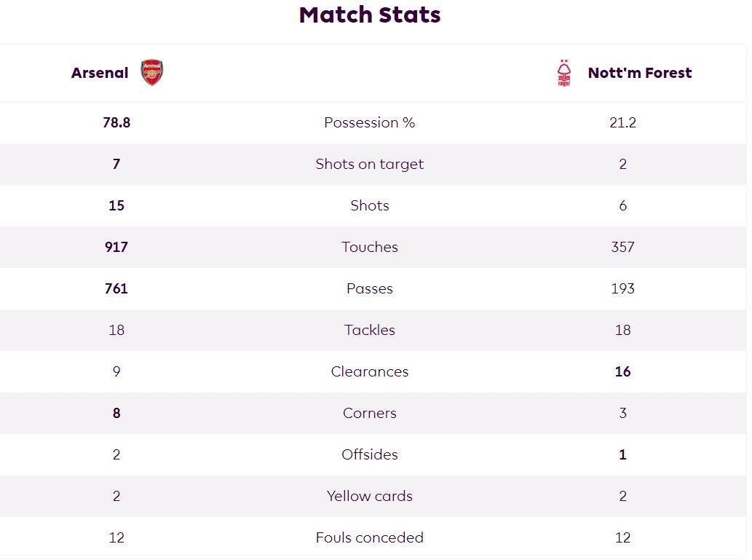Select the Tackles row label
Viewport: 752px width, 560px height.
click(x=370, y=330)
